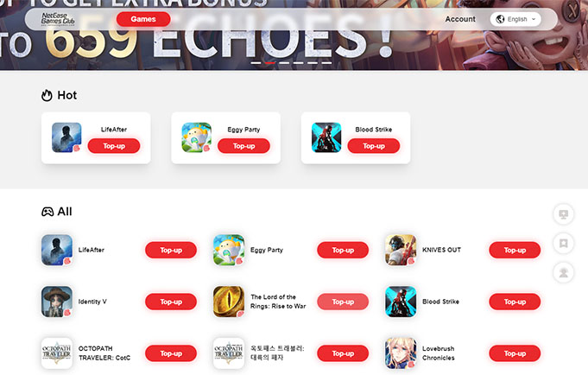Click the floating bookmark sidebar icon
Viewport: 588px width, 375px height.
pyautogui.click(x=563, y=244)
